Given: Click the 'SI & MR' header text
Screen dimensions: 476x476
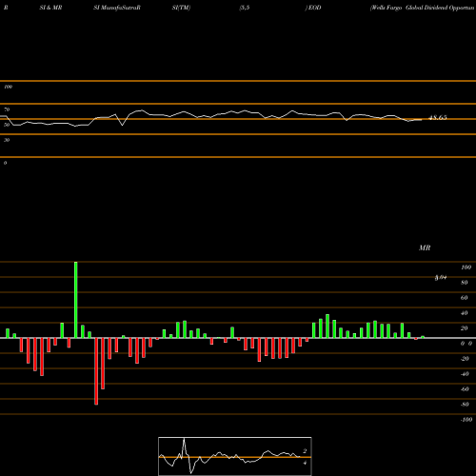Looking at the screenshot, I should [50, 8].
